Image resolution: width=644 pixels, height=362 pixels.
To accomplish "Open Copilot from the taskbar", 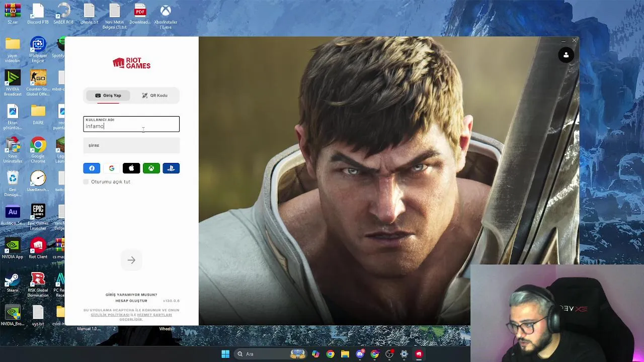I will click(315, 354).
